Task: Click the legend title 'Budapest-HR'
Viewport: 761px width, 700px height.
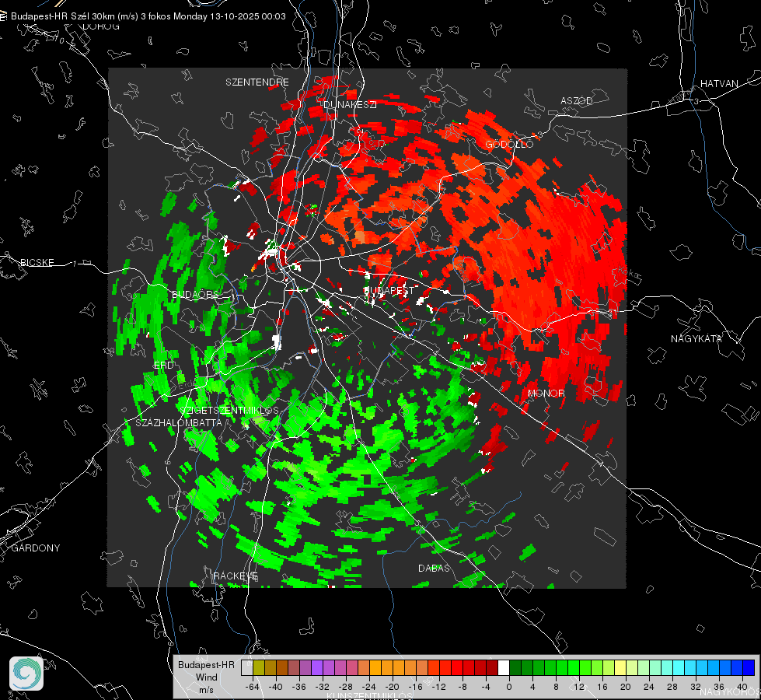Action: point(206,664)
